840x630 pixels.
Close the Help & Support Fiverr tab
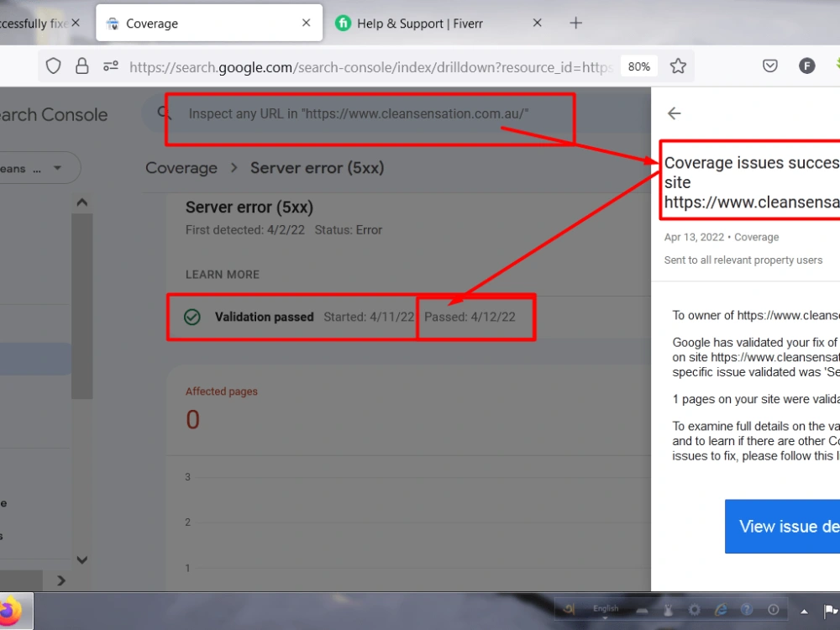[x=538, y=23]
